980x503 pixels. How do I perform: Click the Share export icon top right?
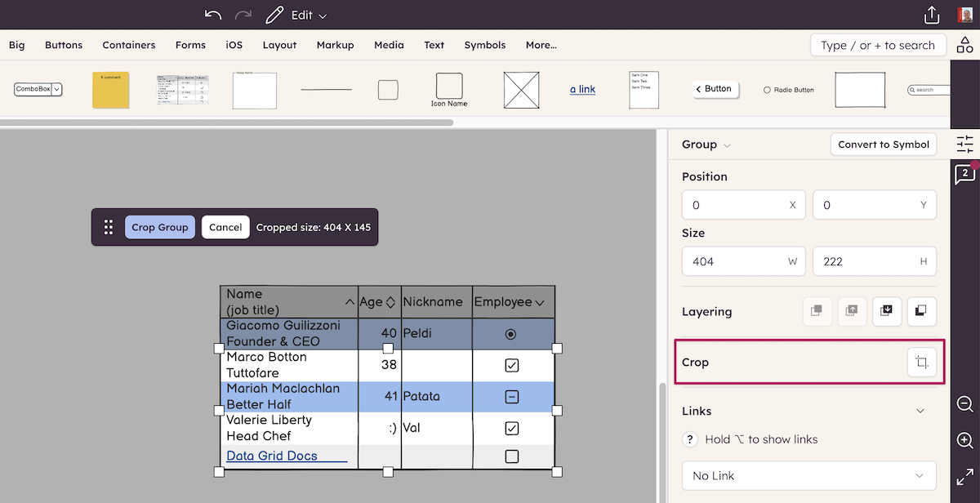pyautogui.click(x=932, y=14)
